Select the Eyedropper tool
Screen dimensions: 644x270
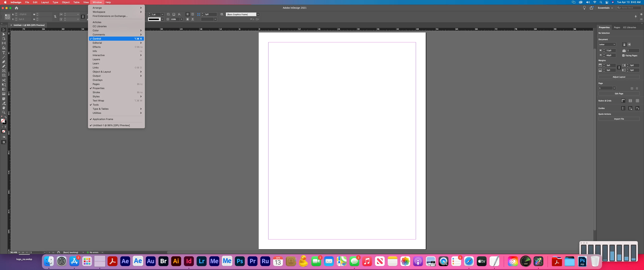click(4, 103)
